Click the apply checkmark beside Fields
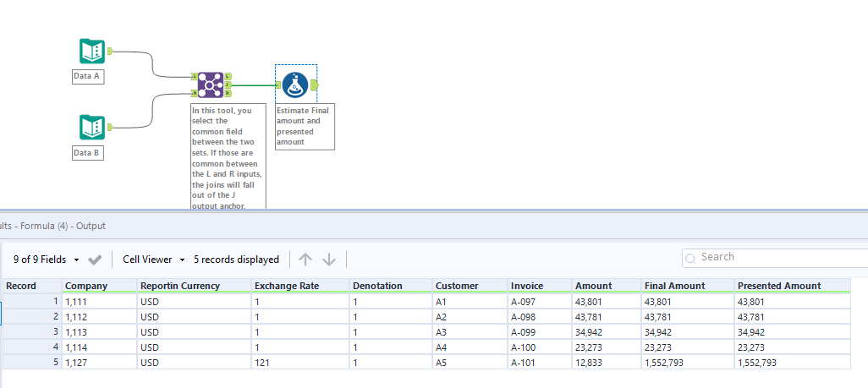Image resolution: width=868 pixels, height=388 pixels. 95,260
